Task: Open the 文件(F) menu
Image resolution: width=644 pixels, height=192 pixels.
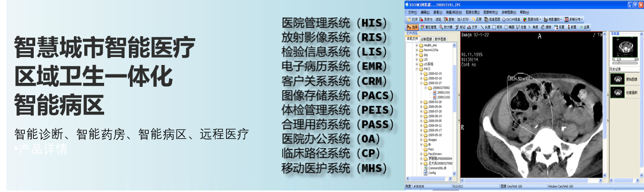Action: (x=412, y=12)
